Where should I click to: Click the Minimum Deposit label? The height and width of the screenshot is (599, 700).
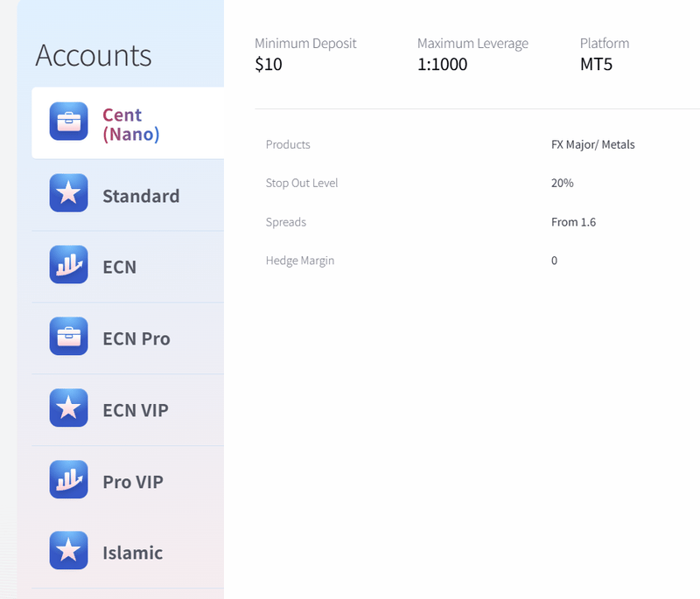[x=305, y=43]
